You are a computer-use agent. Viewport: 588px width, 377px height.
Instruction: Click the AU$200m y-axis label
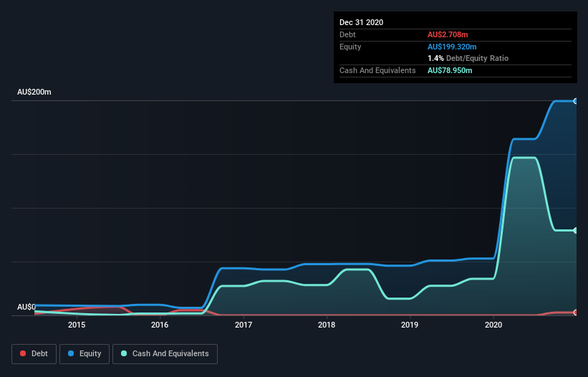point(34,92)
